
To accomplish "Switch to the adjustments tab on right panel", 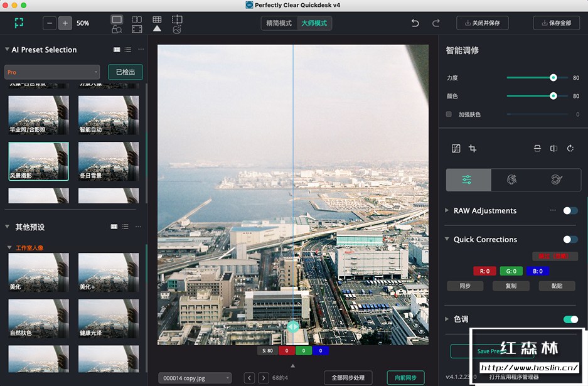I will click(x=468, y=180).
